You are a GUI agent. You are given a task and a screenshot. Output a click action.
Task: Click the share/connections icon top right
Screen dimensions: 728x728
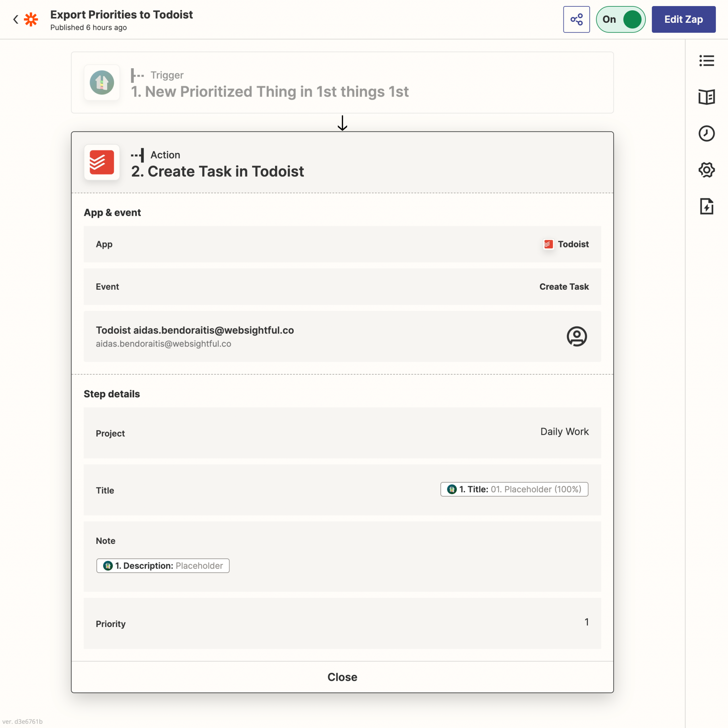(576, 19)
